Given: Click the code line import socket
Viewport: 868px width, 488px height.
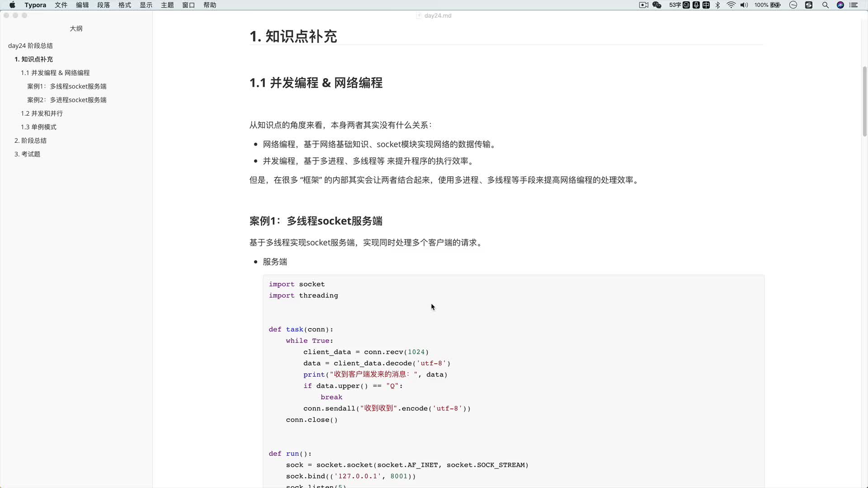Looking at the screenshot, I should (x=297, y=284).
